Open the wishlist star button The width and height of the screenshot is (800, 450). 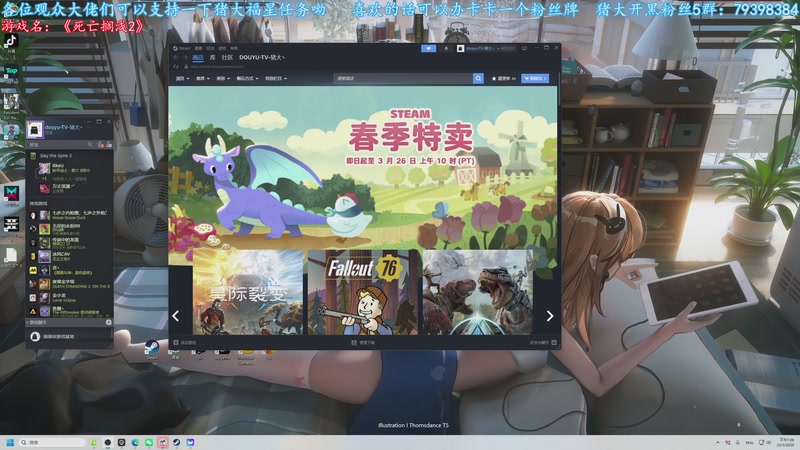504,79
